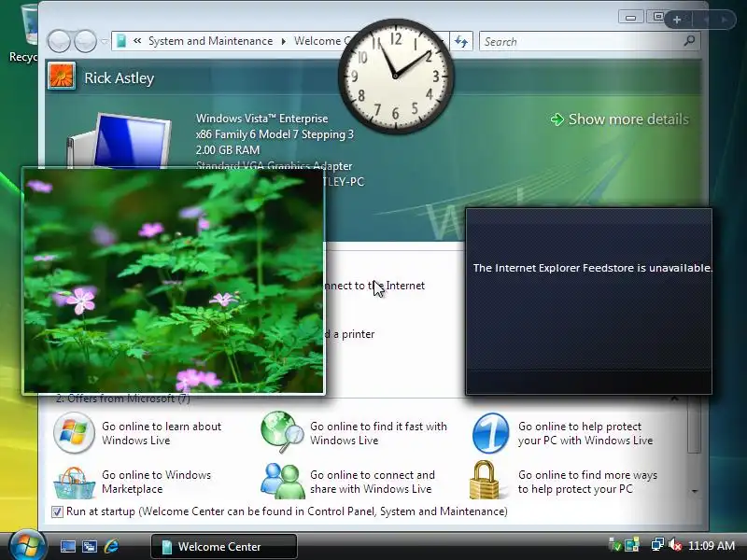The width and height of the screenshot is (747, 560).
Task: Click the 2.00 GB RAM text
Action: [228, 150]
